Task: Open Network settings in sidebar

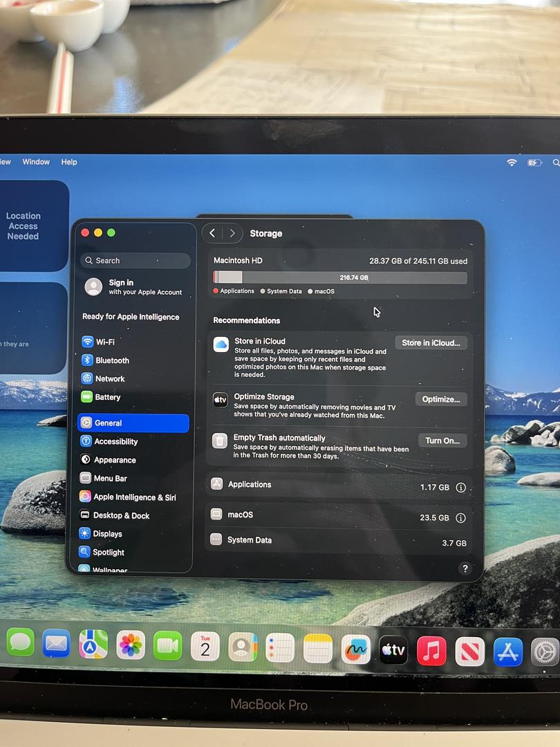Action: [134, 379]
